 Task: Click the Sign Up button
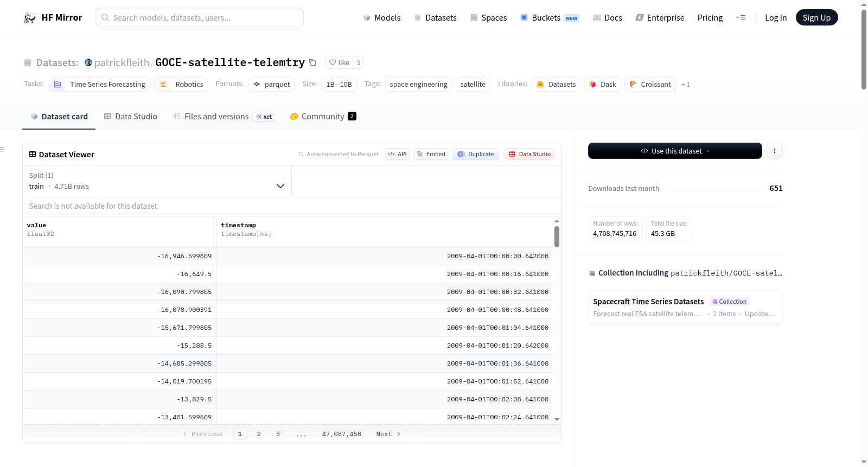coord(816,18)
